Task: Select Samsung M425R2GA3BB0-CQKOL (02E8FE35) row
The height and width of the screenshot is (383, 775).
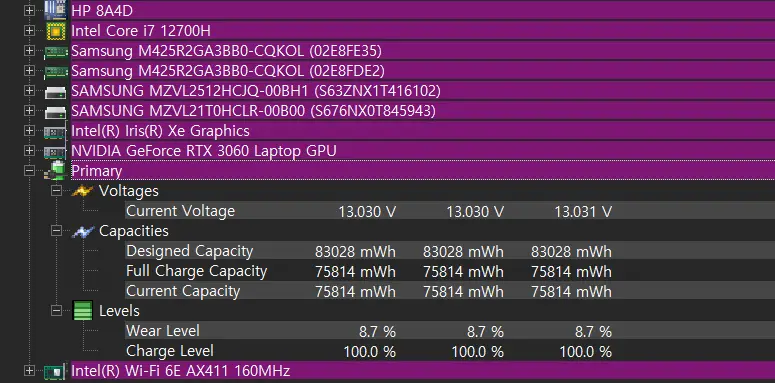Action: point(423,50)
